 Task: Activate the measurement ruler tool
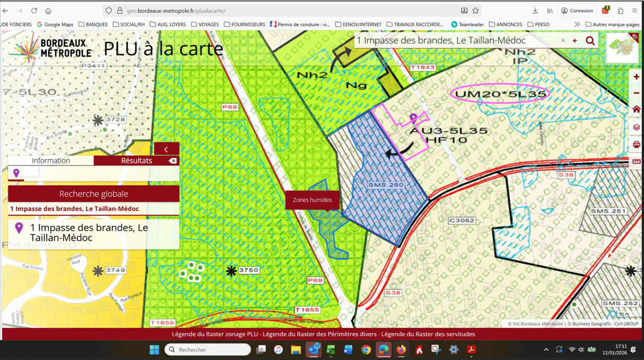coord(636,162)
